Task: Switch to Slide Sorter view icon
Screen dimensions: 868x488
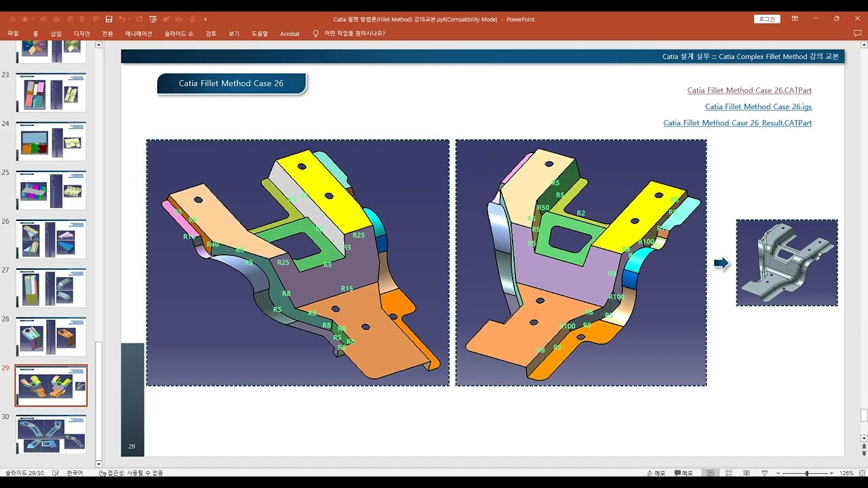Action: [x=729, y=473]
